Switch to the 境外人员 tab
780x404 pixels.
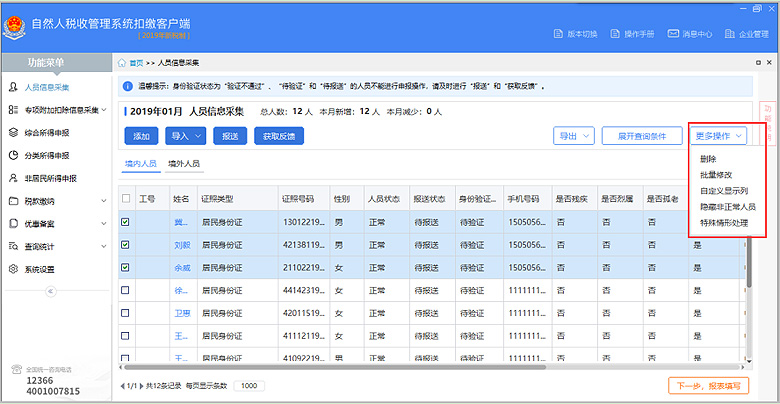click(184, 163)
